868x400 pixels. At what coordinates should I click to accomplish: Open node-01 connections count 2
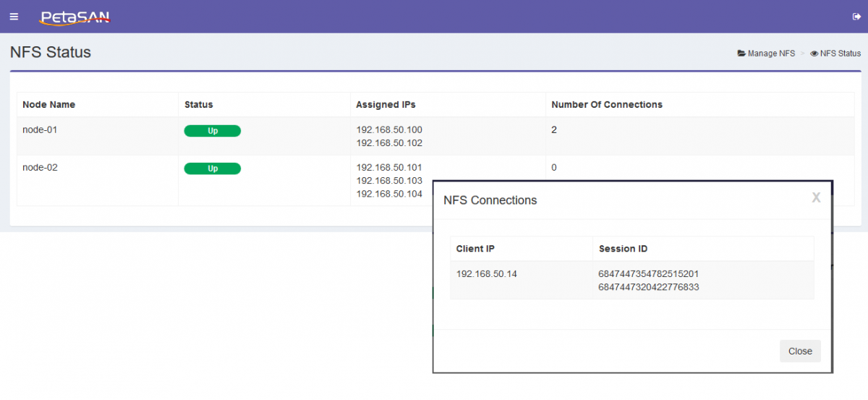point(554,129)
